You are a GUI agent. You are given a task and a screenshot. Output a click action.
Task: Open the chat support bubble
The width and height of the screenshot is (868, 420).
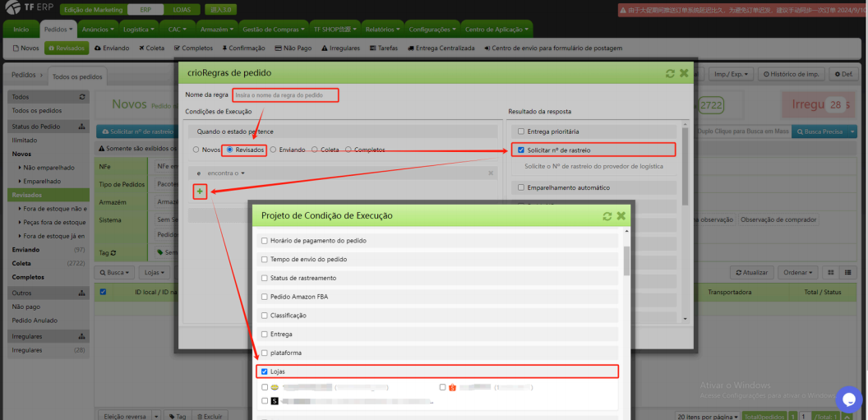tap(848, 399)
